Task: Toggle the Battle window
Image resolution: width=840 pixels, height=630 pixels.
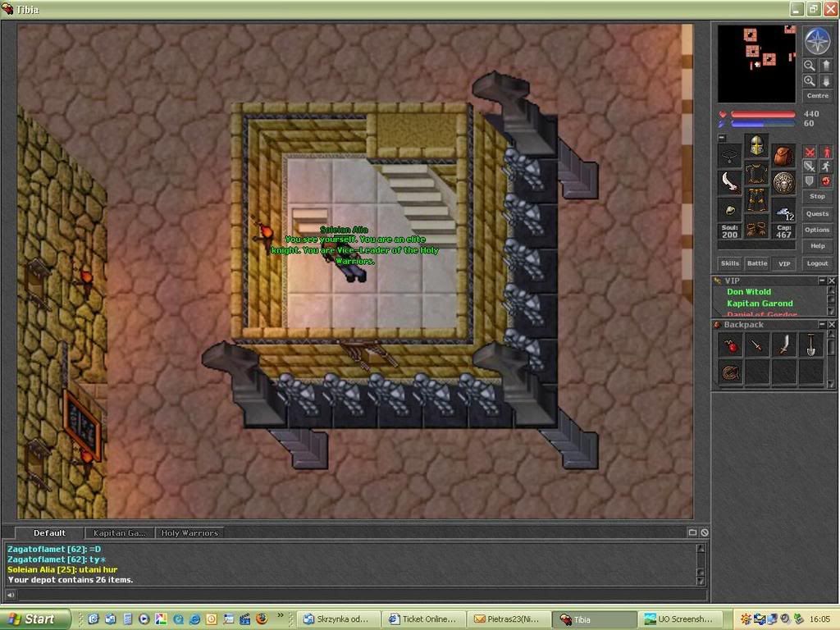Action: click(x=757, y=263)
